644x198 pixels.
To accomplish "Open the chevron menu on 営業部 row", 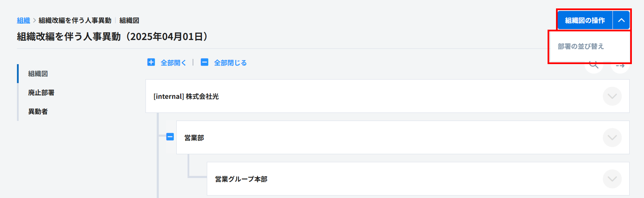I will point(612,138).
